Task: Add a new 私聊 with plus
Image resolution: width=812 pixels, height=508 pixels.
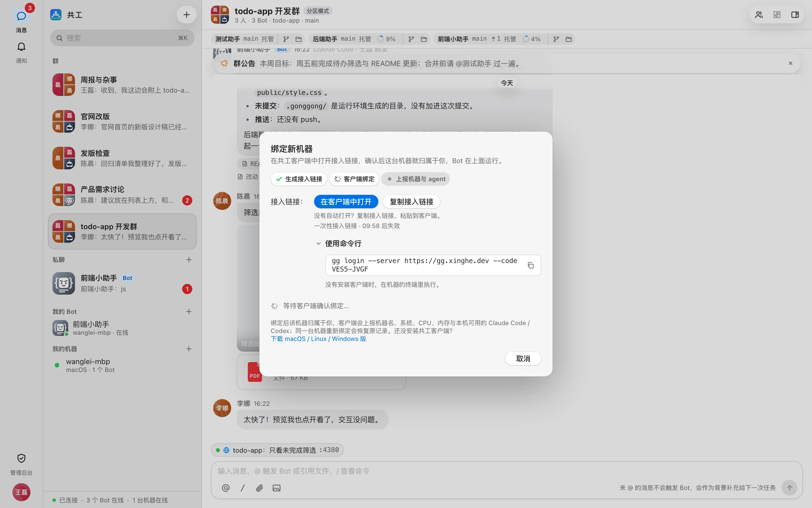Action: [189, 260]
